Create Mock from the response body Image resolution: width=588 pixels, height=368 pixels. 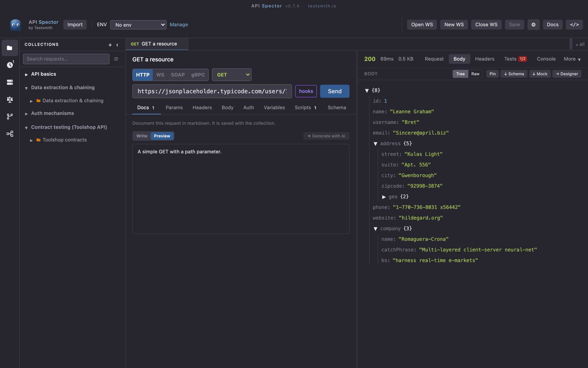(540, 74)
